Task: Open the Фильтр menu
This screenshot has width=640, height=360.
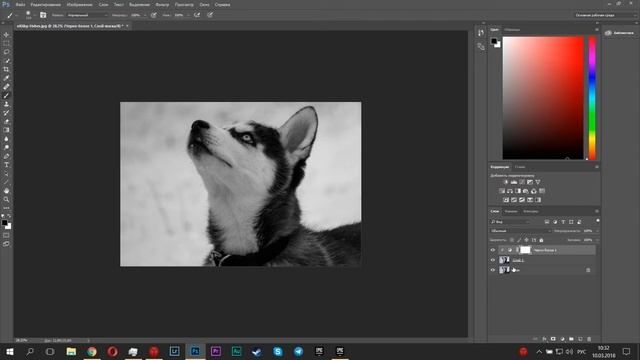Action: pos(162,5)
